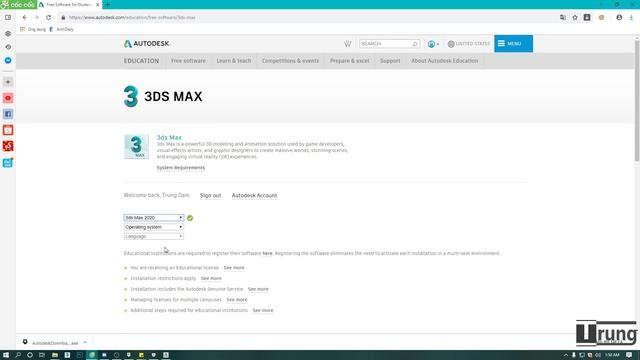Click the address bar URL

pyautogui.click(x=132, y=18)
